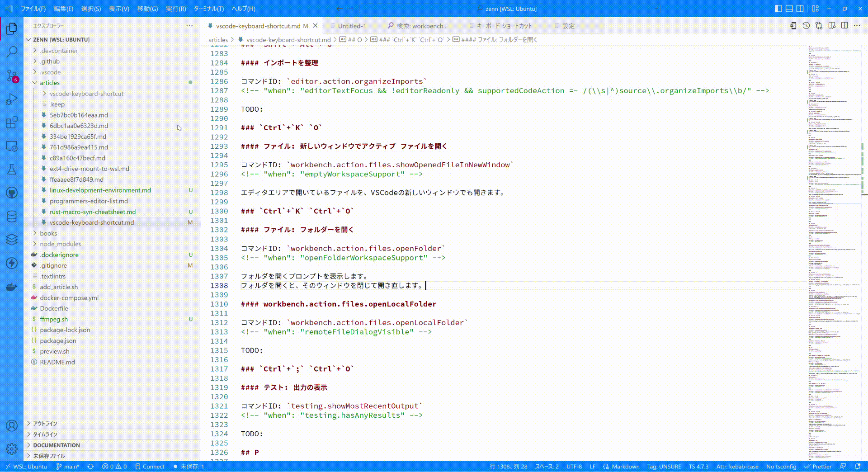The height and width of the screenshot is (472, 868).
Task: Click the go back arrow in title bar
Action: pyautogui.click(x=340, y=9)
